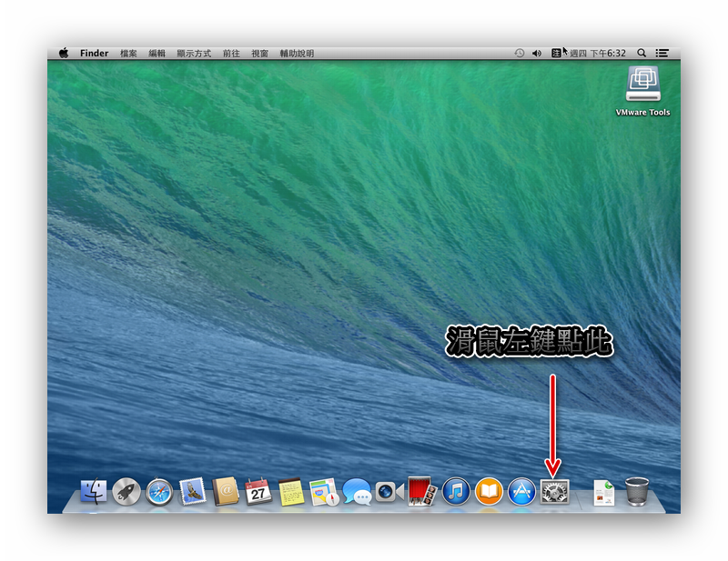Open Trash in the Dock

point(637,491)
